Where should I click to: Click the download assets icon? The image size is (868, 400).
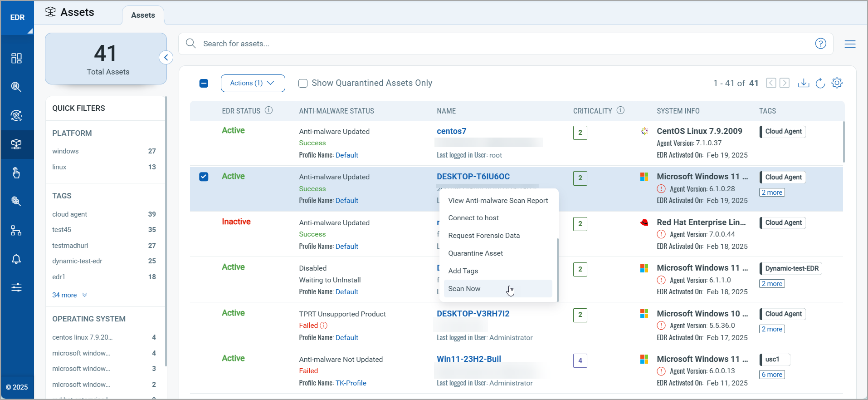pos(803,83)
